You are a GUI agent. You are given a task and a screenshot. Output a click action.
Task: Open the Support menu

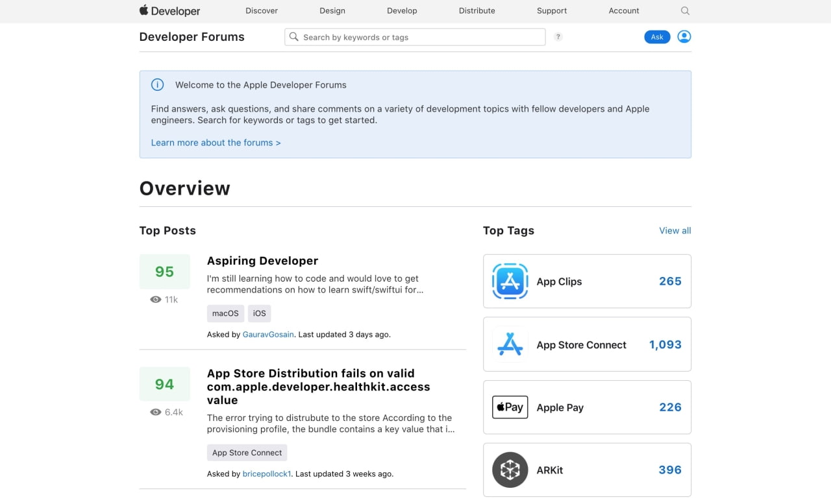(x=552, y=11)
